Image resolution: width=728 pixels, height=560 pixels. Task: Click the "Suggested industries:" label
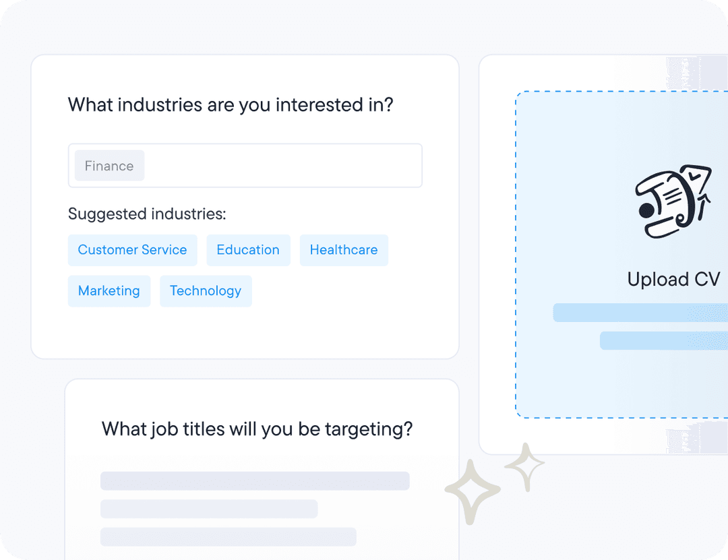pos(147,214)
